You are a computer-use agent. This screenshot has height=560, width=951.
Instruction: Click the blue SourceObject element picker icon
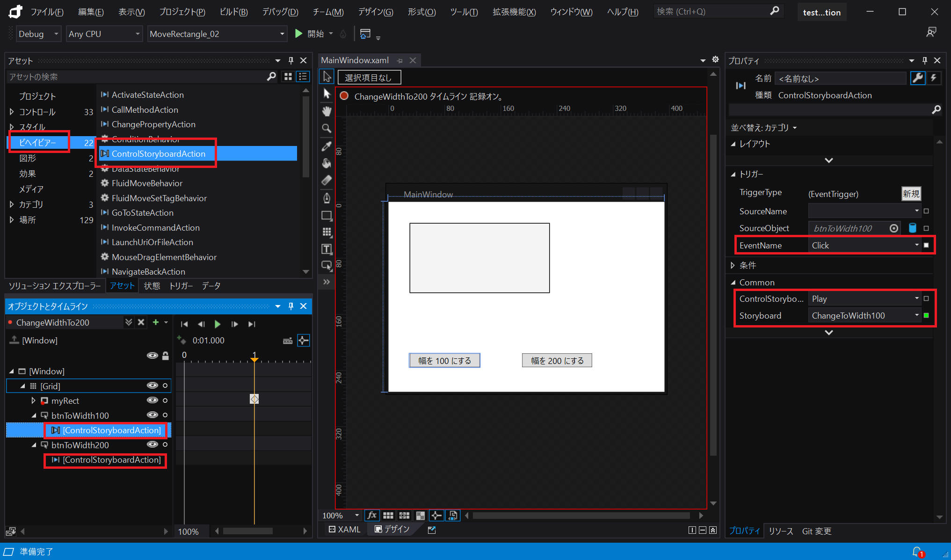912,228
